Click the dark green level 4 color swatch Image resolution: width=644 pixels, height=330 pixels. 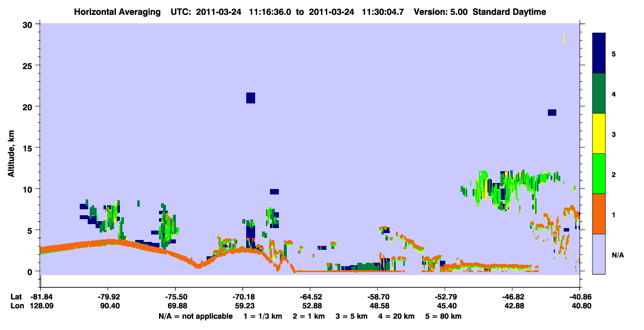pos(599,94)
